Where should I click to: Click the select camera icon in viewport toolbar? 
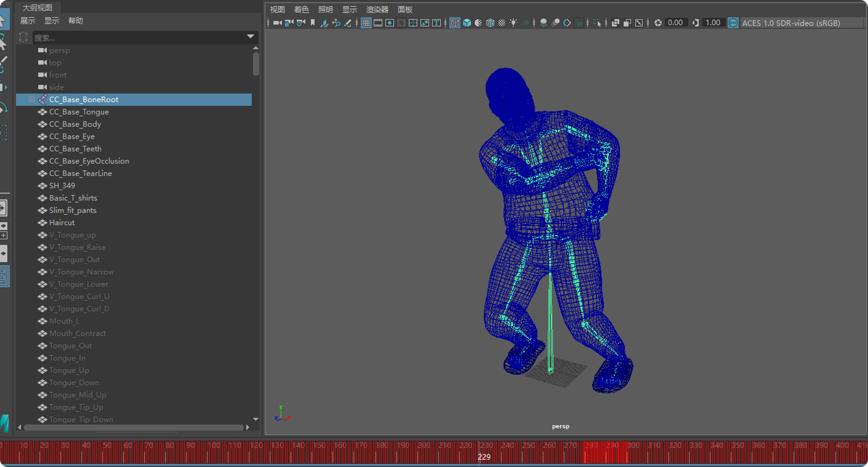pos(277,23)
